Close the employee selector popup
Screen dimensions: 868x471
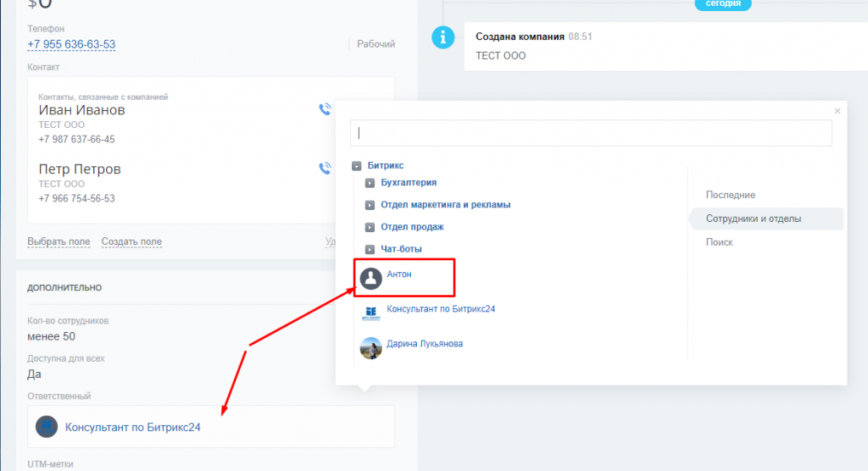click(x=837, y=111)
